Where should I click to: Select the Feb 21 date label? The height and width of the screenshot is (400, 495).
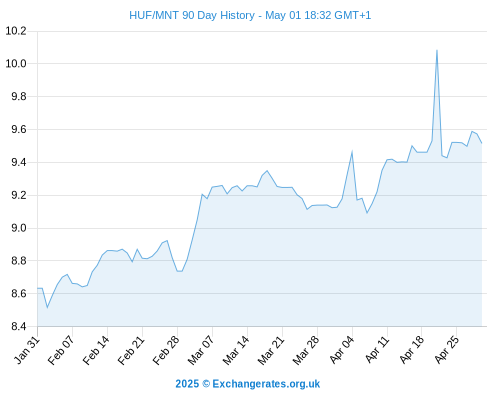point(131,350)
